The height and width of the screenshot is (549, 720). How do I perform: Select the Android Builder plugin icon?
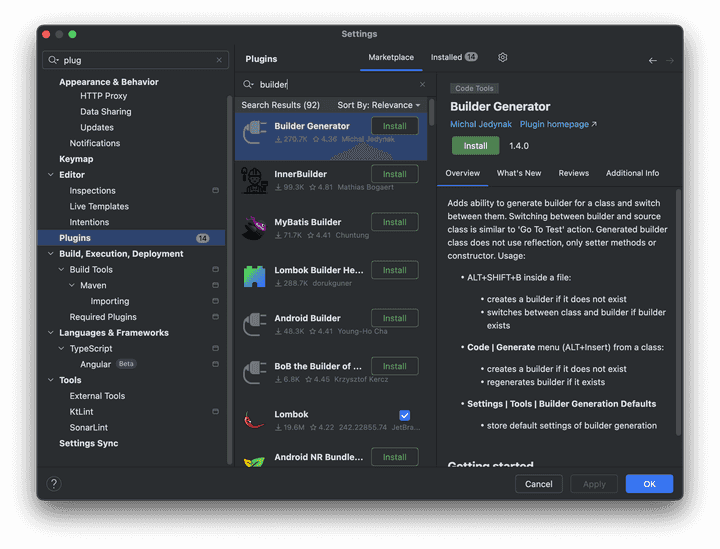255,323
